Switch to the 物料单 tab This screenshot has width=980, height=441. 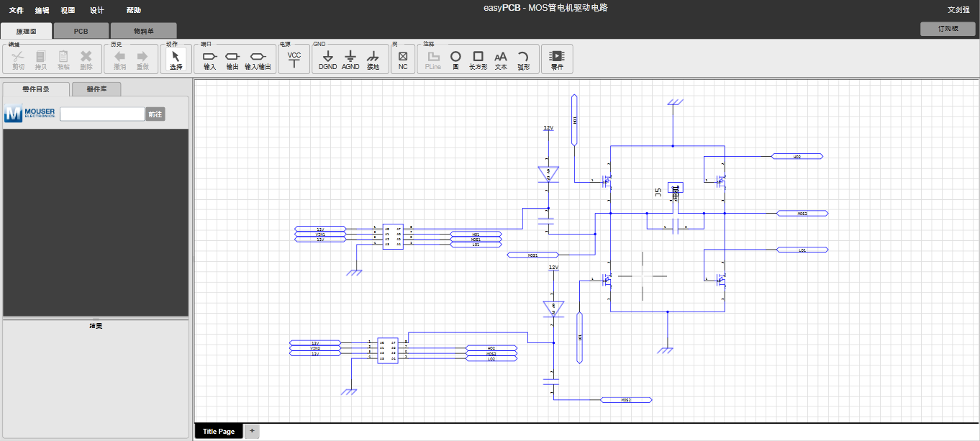pos(143,31)
